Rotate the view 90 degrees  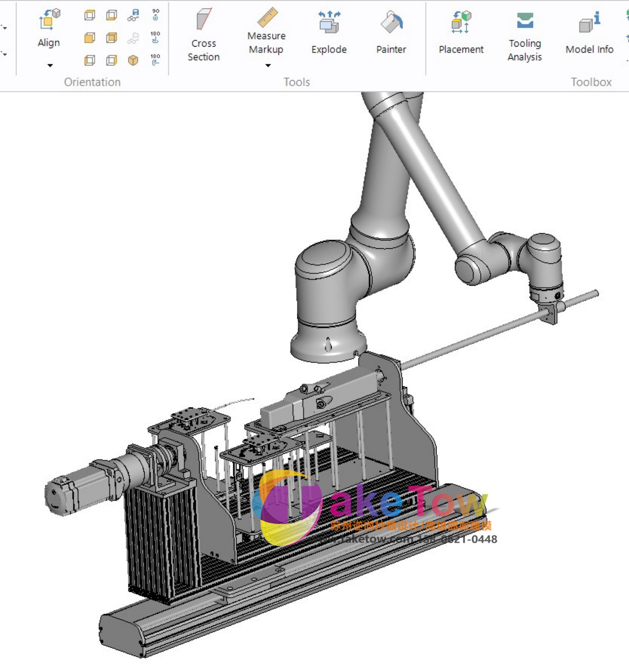(155, 15)
